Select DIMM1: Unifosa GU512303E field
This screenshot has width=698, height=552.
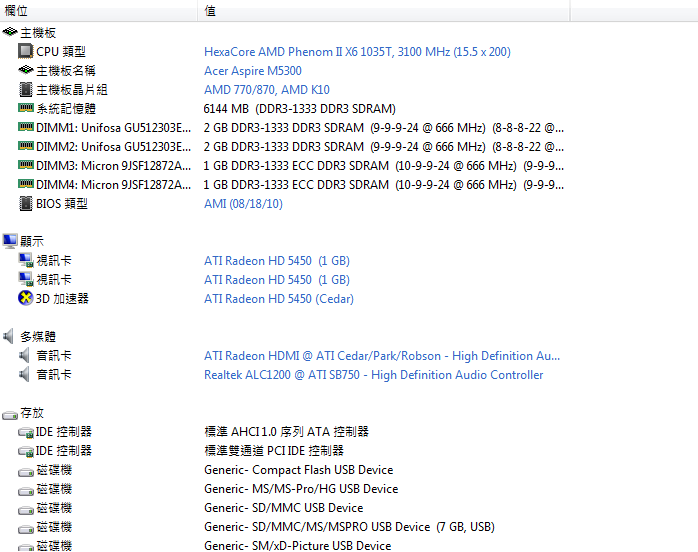(114, 128)
